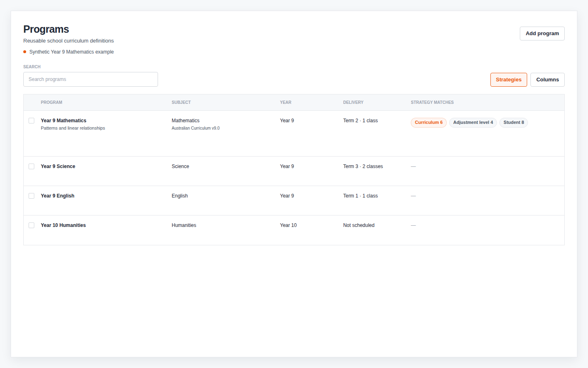Click the 'Humanities' subject cell
588x368 pixels.
click(x=184, y=225)
